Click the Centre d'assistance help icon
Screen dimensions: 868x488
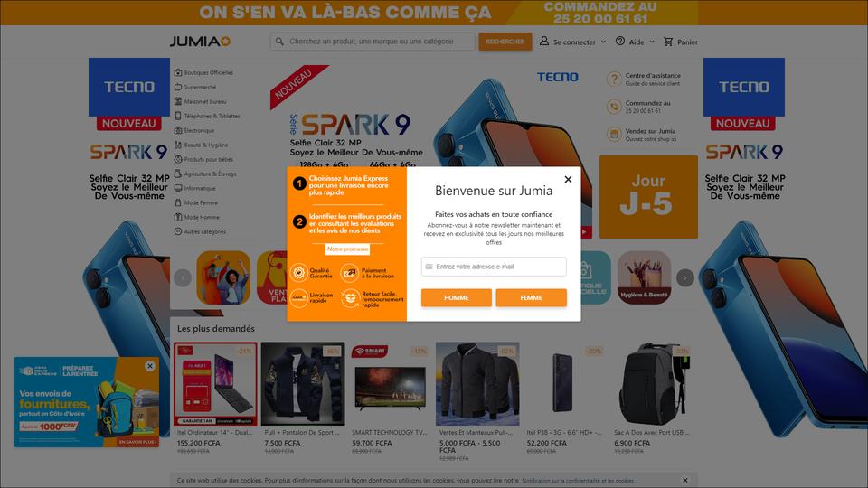click(x=613, y=79)
